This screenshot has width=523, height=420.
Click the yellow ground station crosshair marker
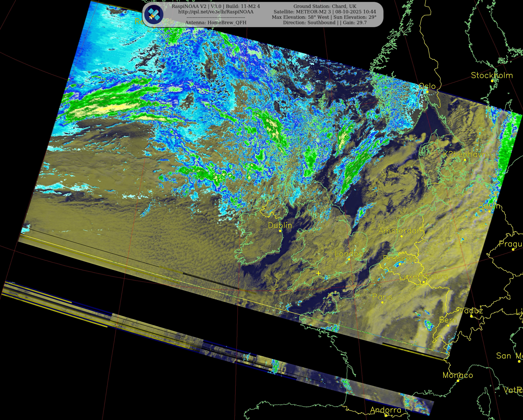(x=318, y=273)
